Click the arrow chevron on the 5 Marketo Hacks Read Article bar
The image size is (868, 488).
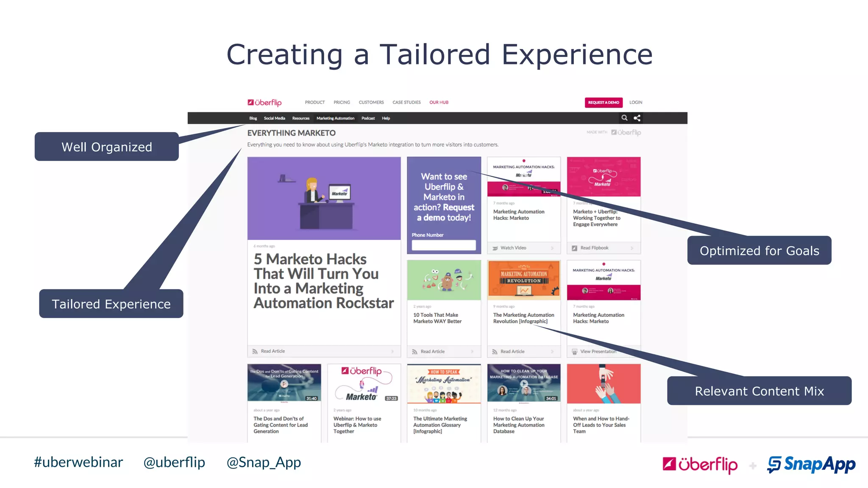coord(392,351)
